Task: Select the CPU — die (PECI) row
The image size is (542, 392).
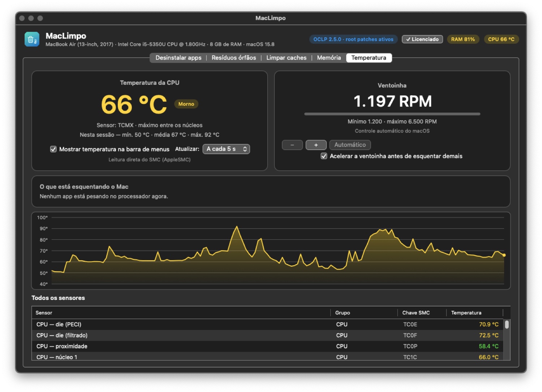Action: (268, 325)
